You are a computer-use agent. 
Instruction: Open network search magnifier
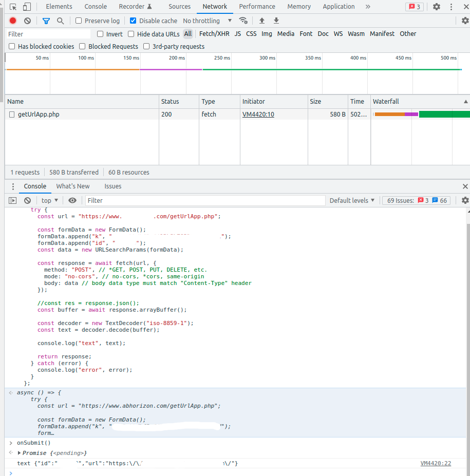point(61,21)
